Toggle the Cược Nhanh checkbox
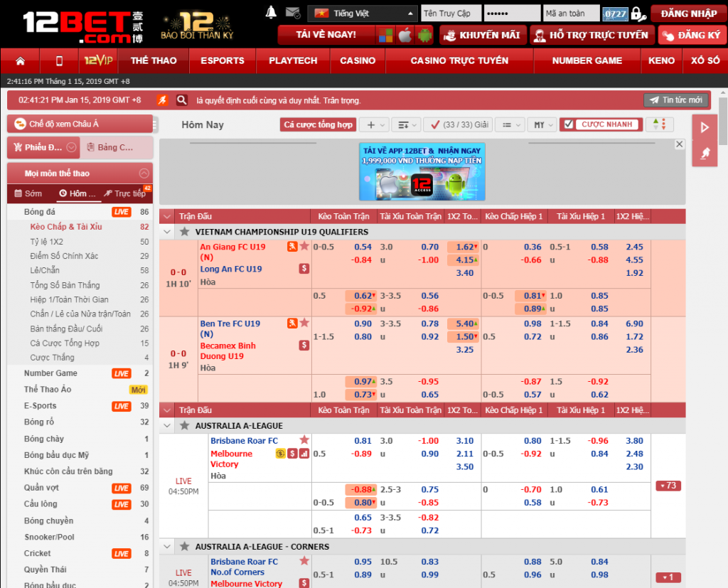This screenshot has width=728, height=588. (568, 124)
